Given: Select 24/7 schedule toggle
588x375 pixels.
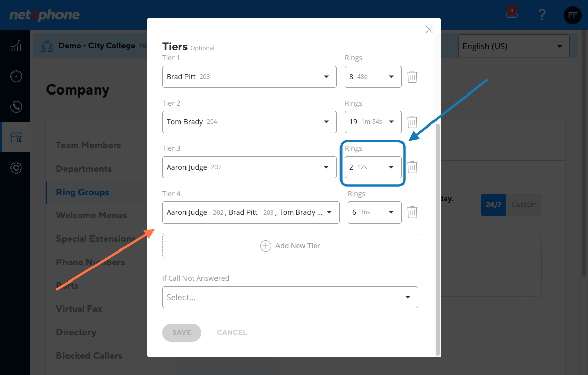Looking at the screenshot, I should pyautogui.click(x=493, y=205).
